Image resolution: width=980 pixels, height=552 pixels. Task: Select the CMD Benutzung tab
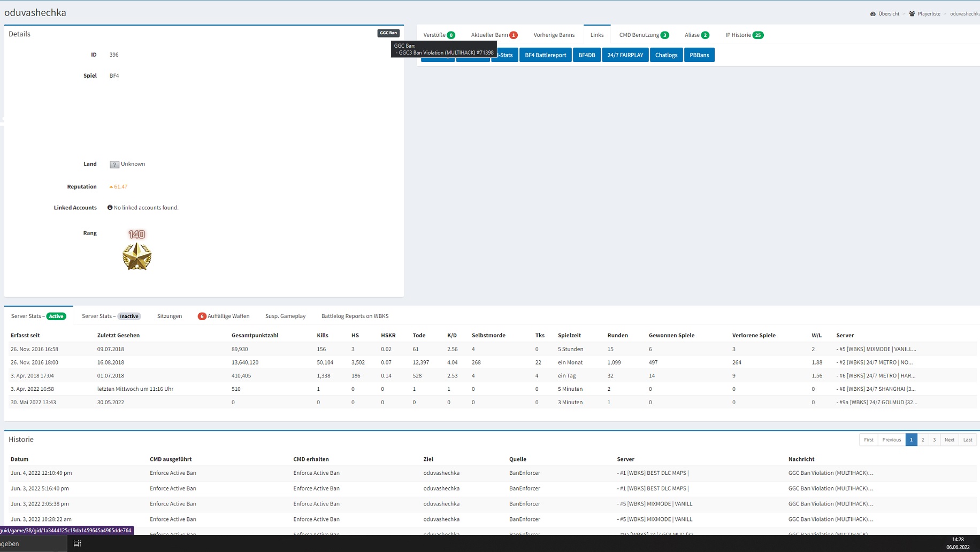[x=644, y=35]
